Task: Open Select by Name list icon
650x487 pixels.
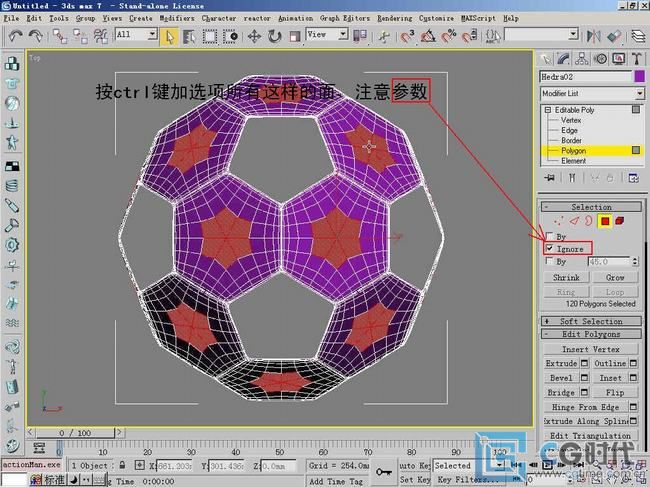Action: [x=189, y=37]
